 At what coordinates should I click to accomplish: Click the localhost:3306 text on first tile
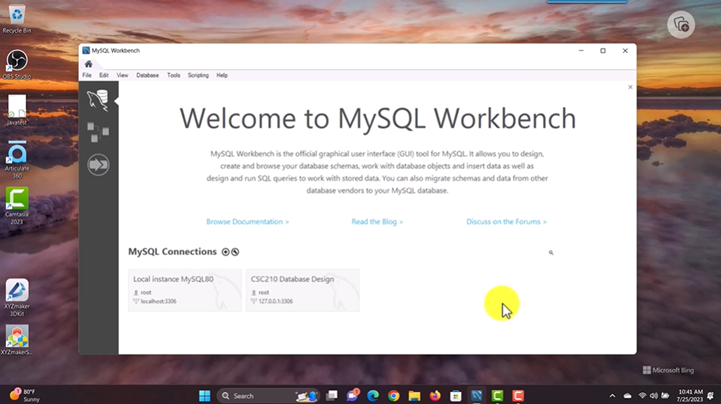pyautogui.click(x=159, y=302)
